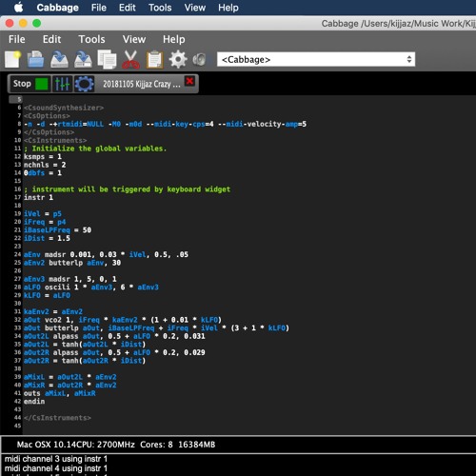Open the Cabbage app menu in macOS bar
Screen dimensions: 476x476
point(57,8)
